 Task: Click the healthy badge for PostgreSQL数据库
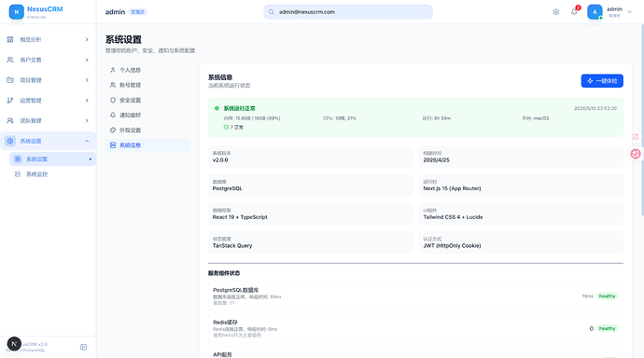pos(607,296)
